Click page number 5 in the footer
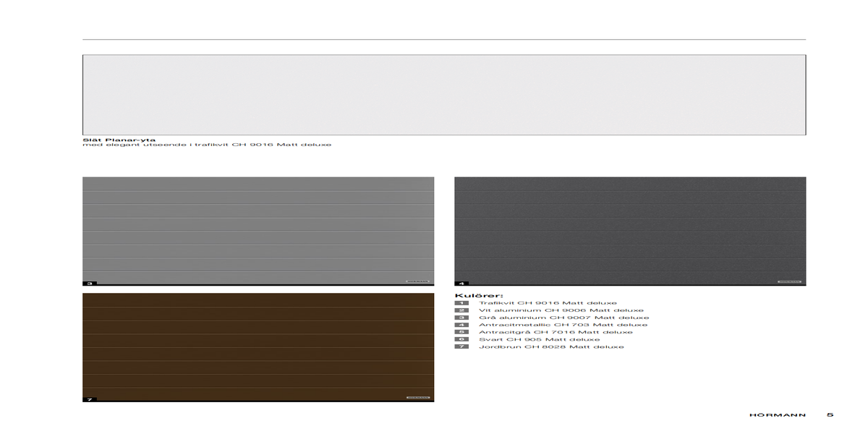 point(830,415)
